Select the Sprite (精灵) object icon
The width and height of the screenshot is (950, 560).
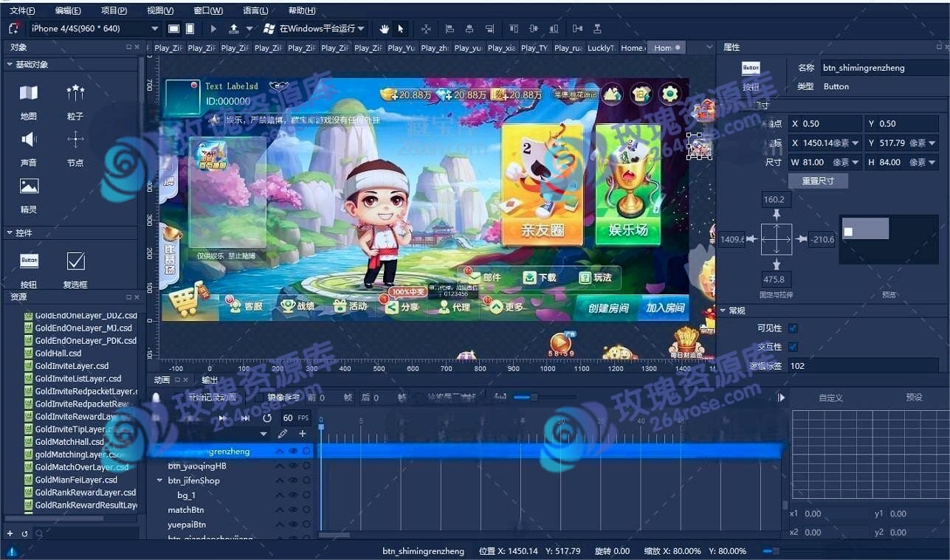click(29, 187)
